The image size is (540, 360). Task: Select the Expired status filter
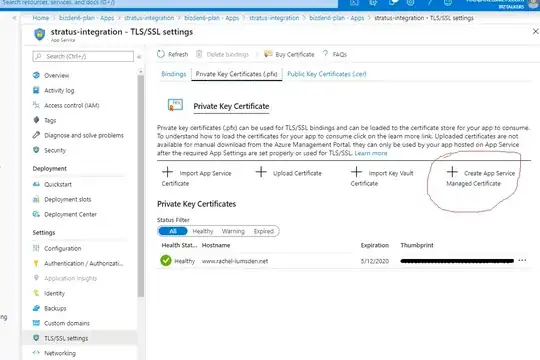pyautogui.click(x=264, y=231)
